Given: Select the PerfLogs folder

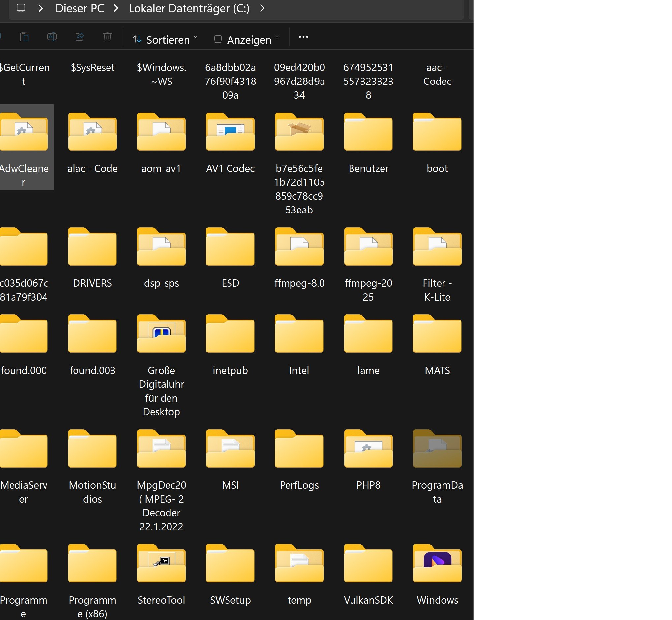Looking at the screenshot, I should (299, 460).
